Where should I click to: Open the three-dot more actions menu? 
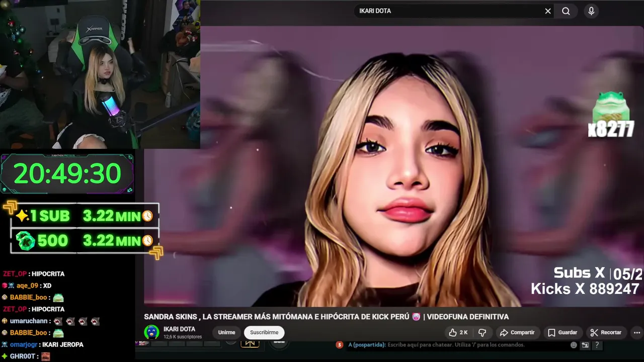click(x=637, y=332)
